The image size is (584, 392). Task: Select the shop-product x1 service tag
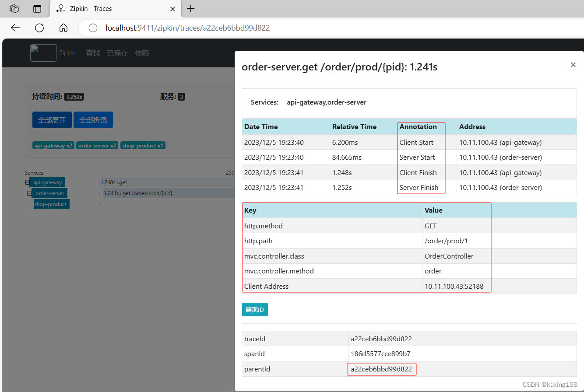143,146
